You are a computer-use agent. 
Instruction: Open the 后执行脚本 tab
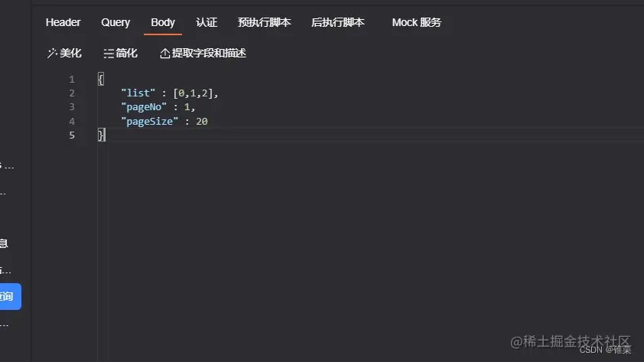(x=337, y=22)
